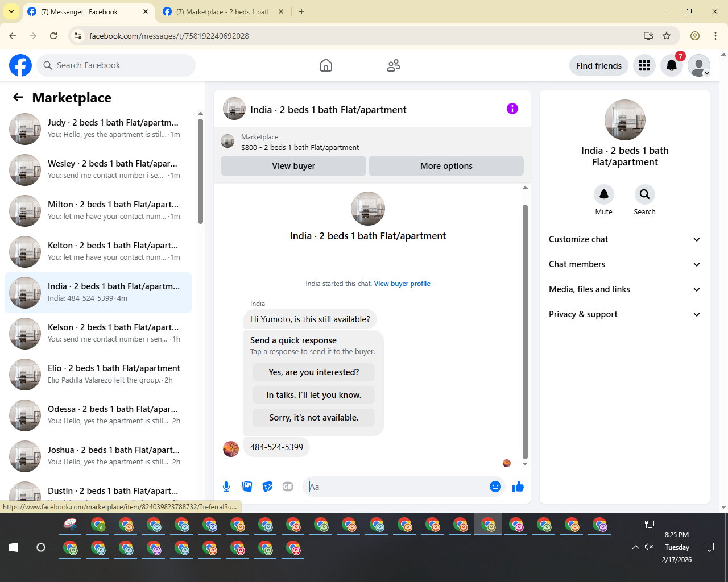
Task: Choose a GIF icon
Action: pos(288,487)
